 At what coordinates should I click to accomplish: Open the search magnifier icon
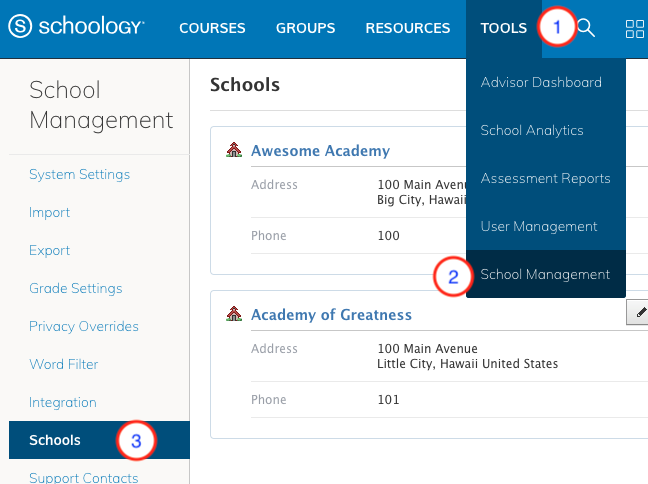[x=587, y=28]
